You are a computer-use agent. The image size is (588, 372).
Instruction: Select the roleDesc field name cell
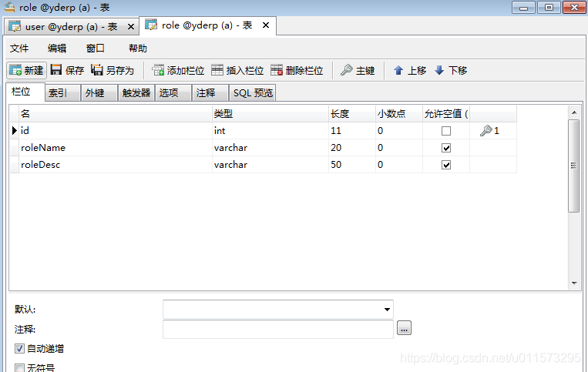[116, 165]
